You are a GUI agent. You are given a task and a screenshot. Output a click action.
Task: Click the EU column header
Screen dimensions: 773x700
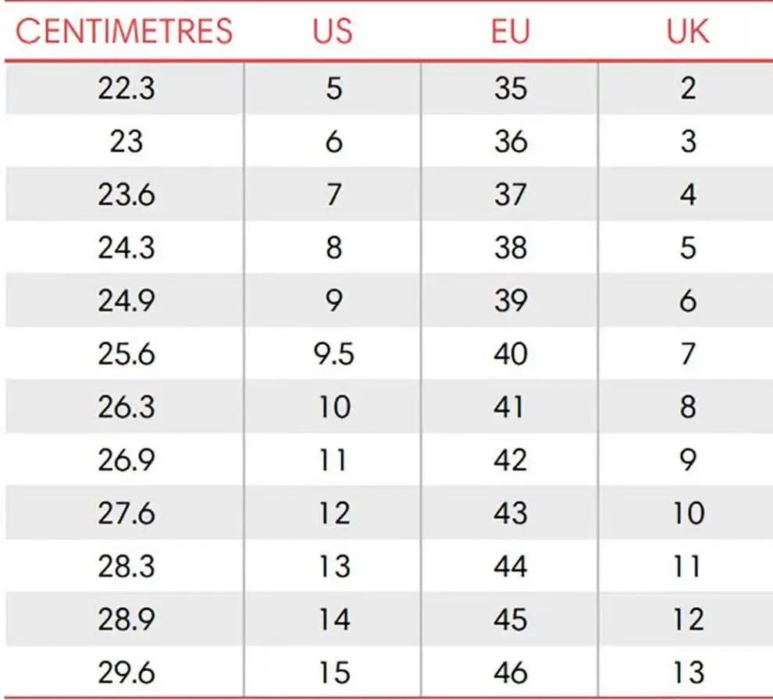(511, 32)
